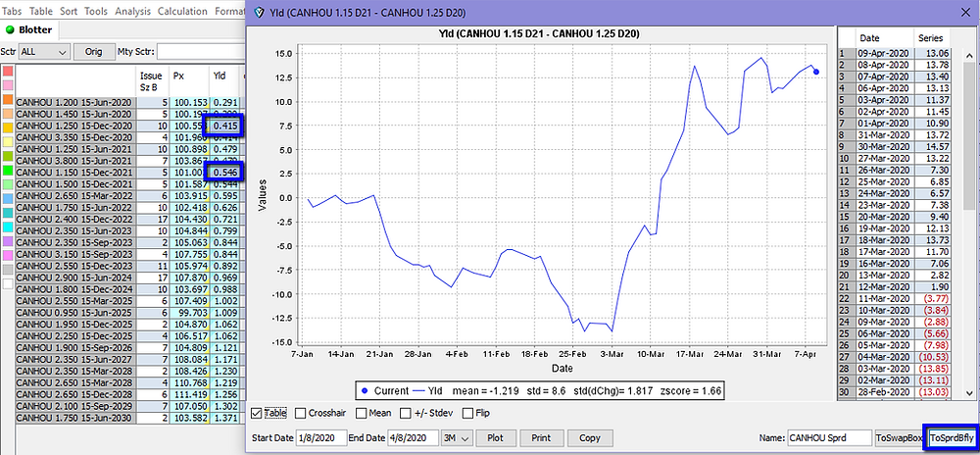Click the px value 100.153
This screenshot has height=455, width=980.
click(189, 103)
